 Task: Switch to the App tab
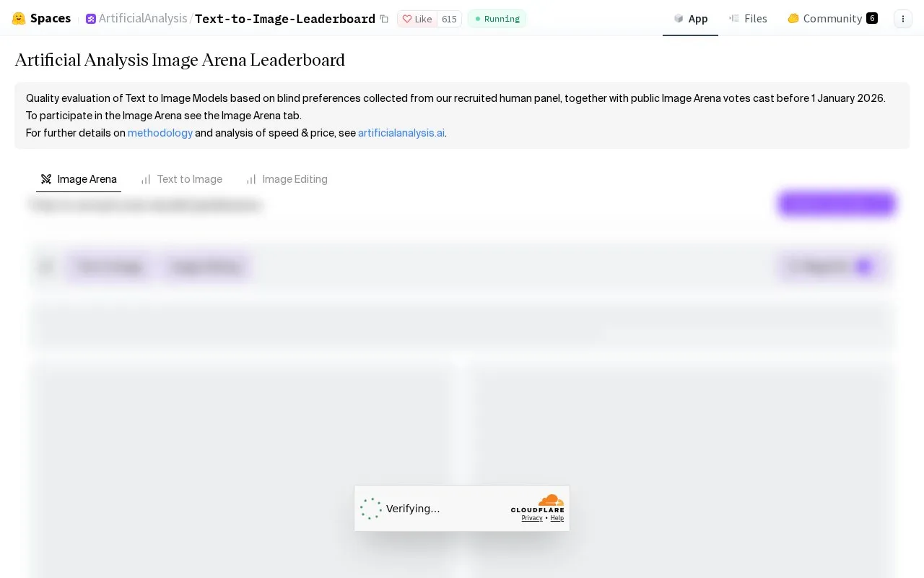(x=690, y=18)
